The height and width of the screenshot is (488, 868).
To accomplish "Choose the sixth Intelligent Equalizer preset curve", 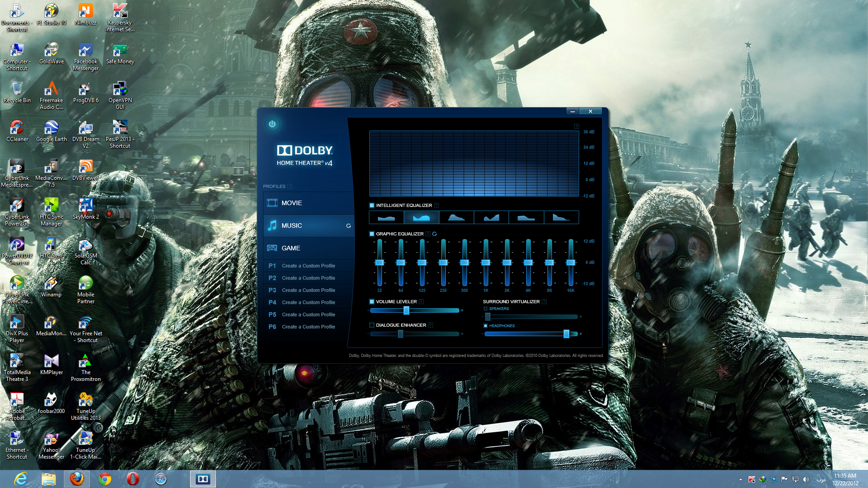I will (x=561, y=217).
